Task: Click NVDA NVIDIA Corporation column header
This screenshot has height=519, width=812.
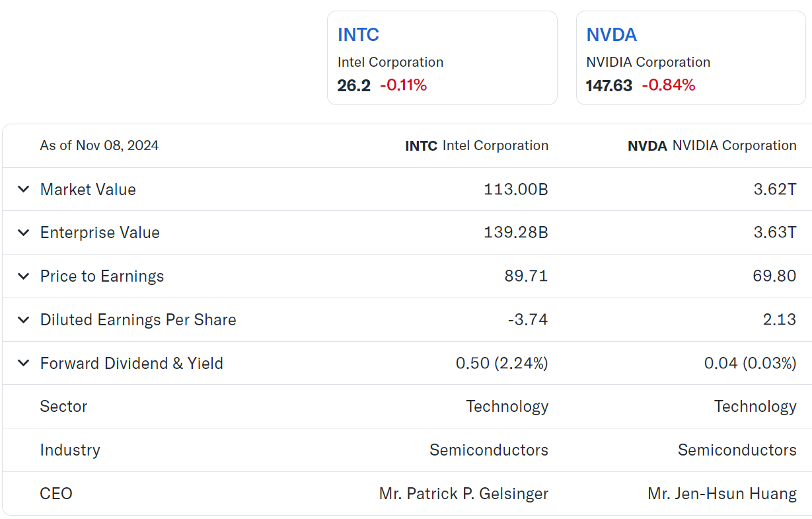Action: (x=712, y=145)
